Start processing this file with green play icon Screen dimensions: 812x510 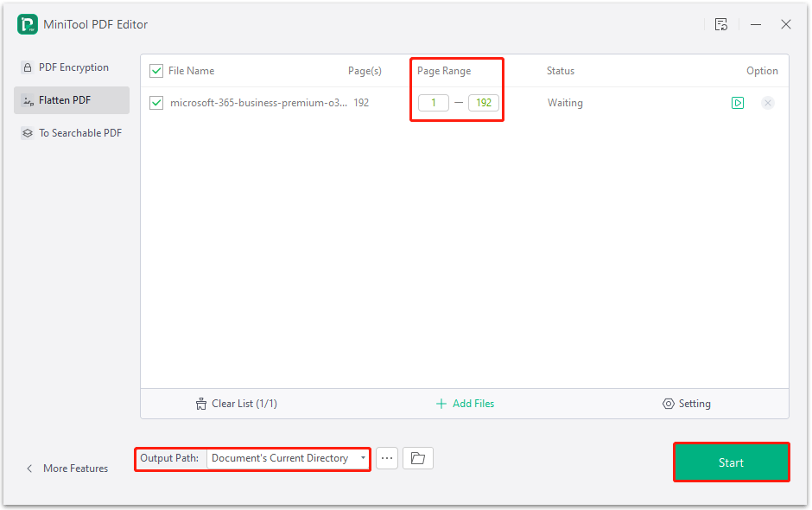(738, 103)
